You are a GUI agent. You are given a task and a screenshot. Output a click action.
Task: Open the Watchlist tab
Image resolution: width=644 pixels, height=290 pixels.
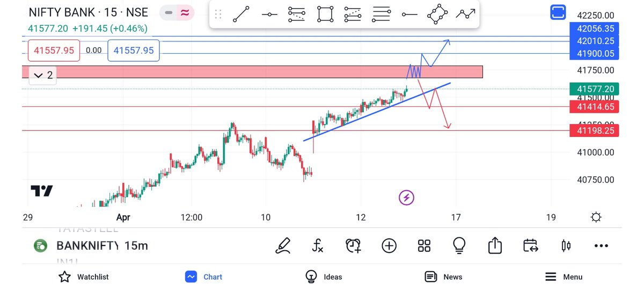point(83,277)
